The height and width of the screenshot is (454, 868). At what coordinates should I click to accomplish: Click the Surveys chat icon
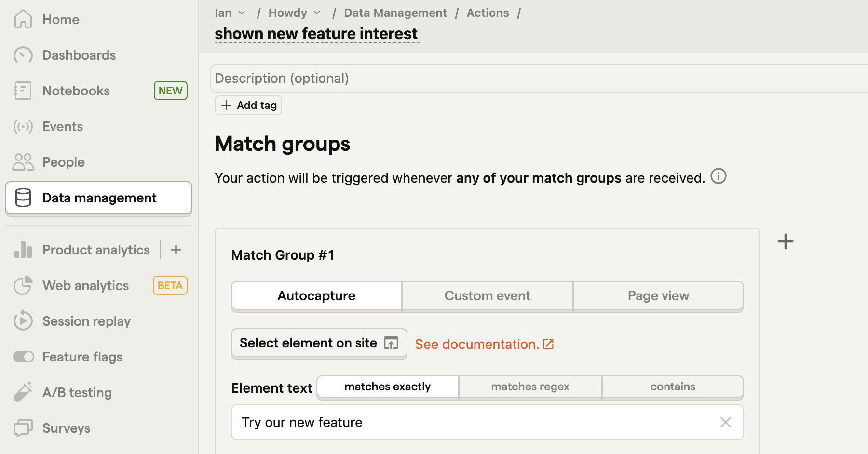(23, 428)
